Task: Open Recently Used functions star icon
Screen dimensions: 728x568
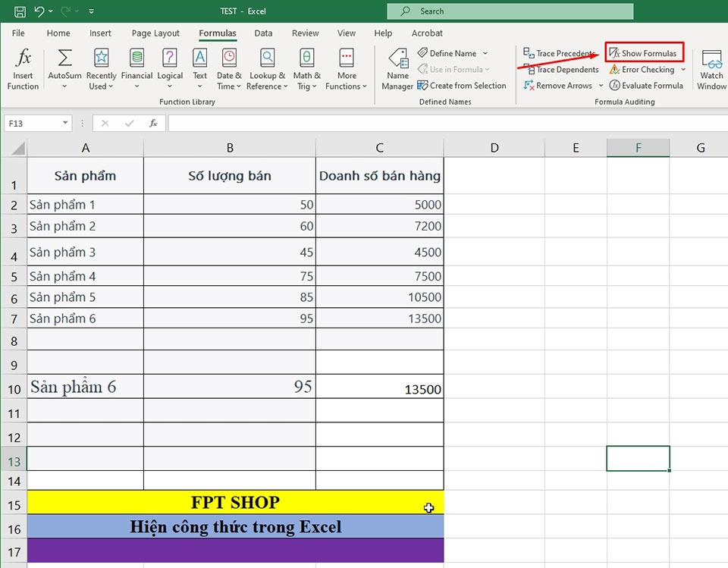Action: 101,58
